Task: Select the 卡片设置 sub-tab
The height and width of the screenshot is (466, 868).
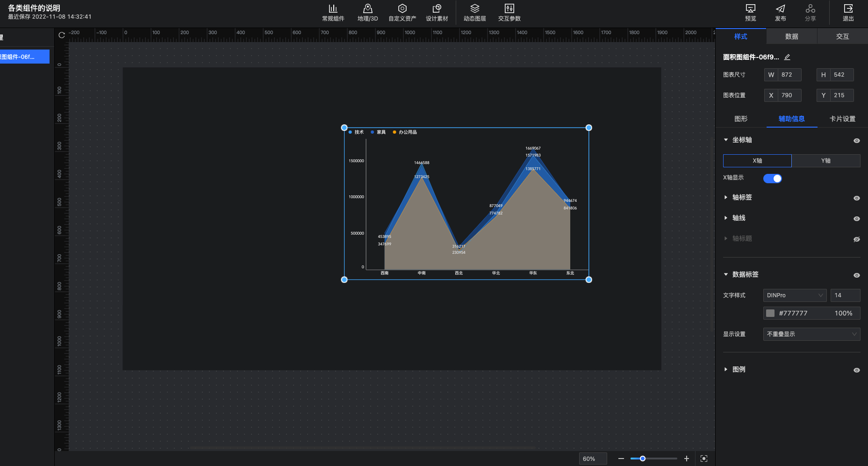Action: click(x=842, y=119)
